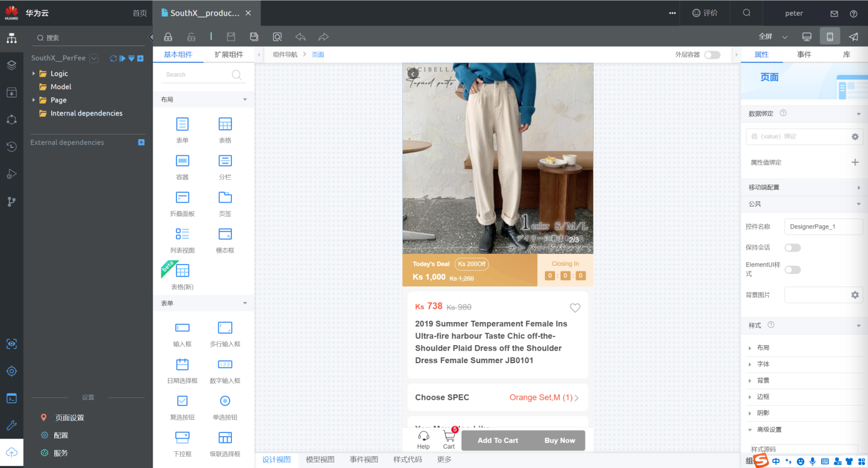Click the unlock icon in the editor toolbar

pyautogui.click(x=191, y=37)
